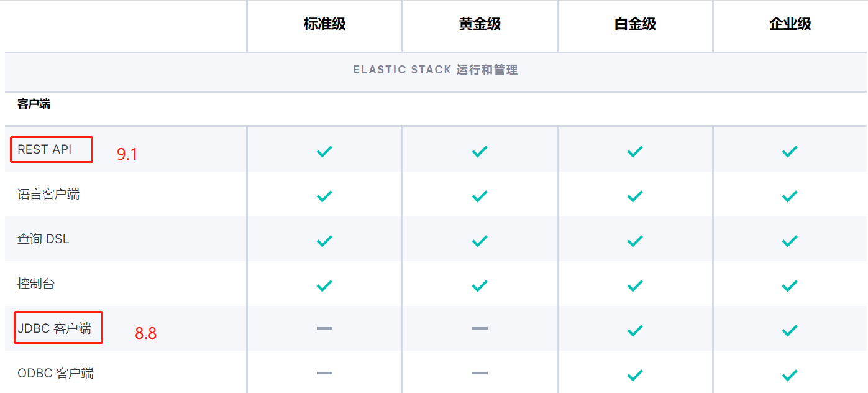Select the 白金级 column header
The width and height of the screenshot is (868, 393).
635,24
